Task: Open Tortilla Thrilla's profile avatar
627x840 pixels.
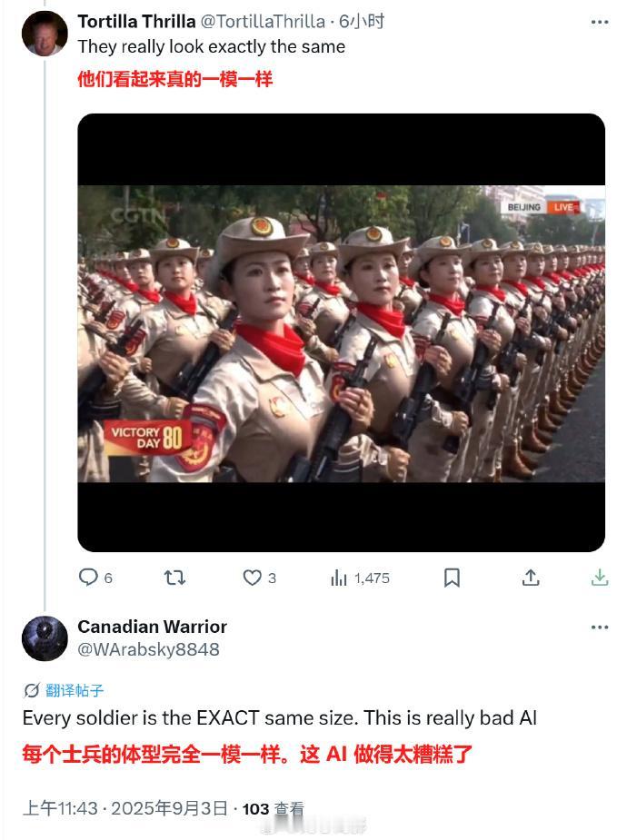Action: 45,34
